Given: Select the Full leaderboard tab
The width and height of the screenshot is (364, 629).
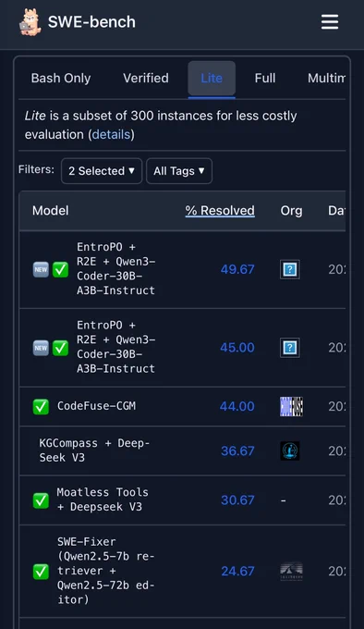Looking at the screenshot, I should point(265,79).
